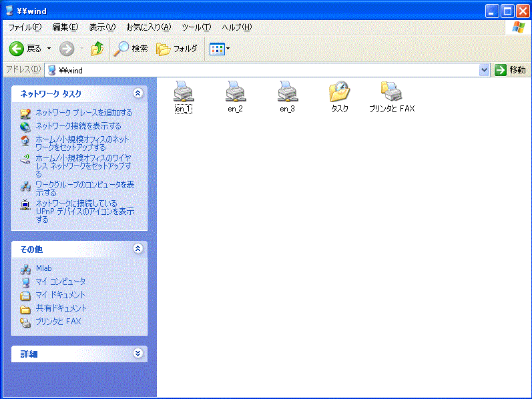Open the 表示(V) menu

tap(102, 27)
